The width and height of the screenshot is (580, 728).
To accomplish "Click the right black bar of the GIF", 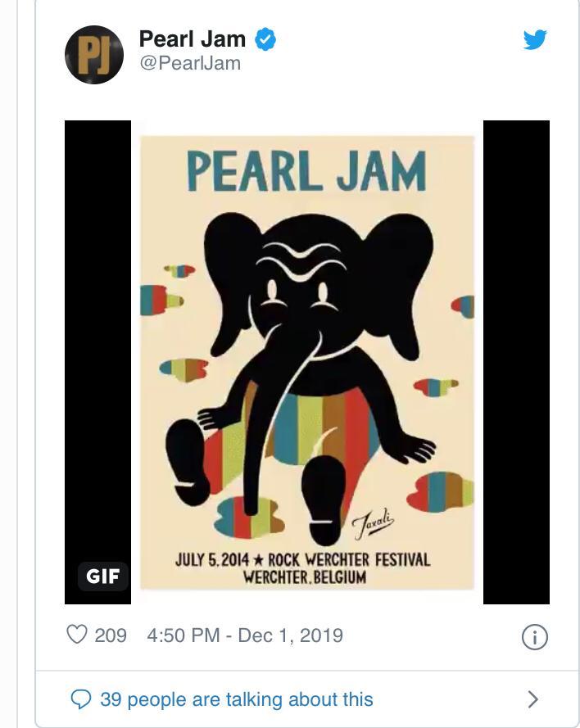I will [x=516, y=362].
